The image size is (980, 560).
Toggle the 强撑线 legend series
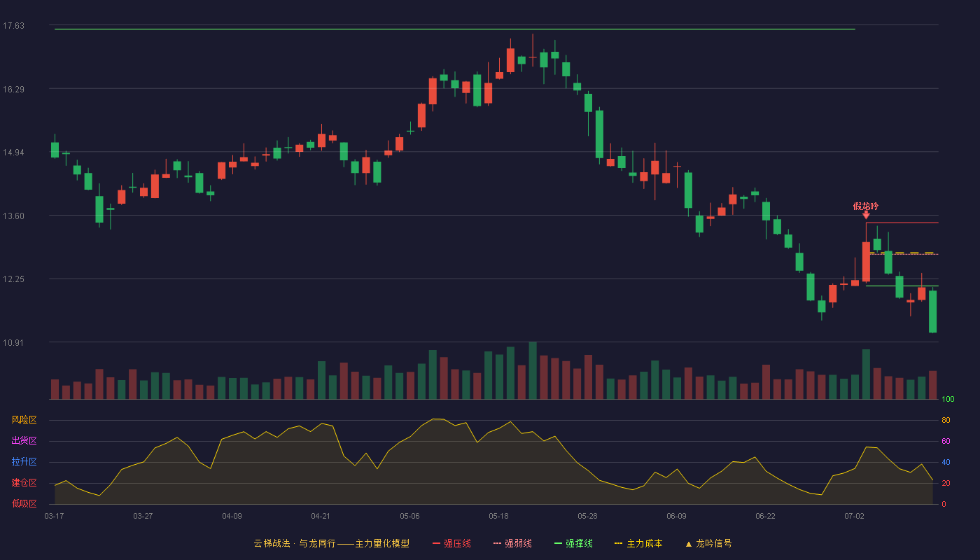tap(573, 544)
